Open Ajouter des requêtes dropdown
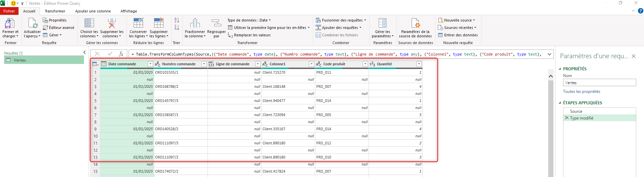Image resolution: width=644 pixels, height=177 pixels. 338,28
